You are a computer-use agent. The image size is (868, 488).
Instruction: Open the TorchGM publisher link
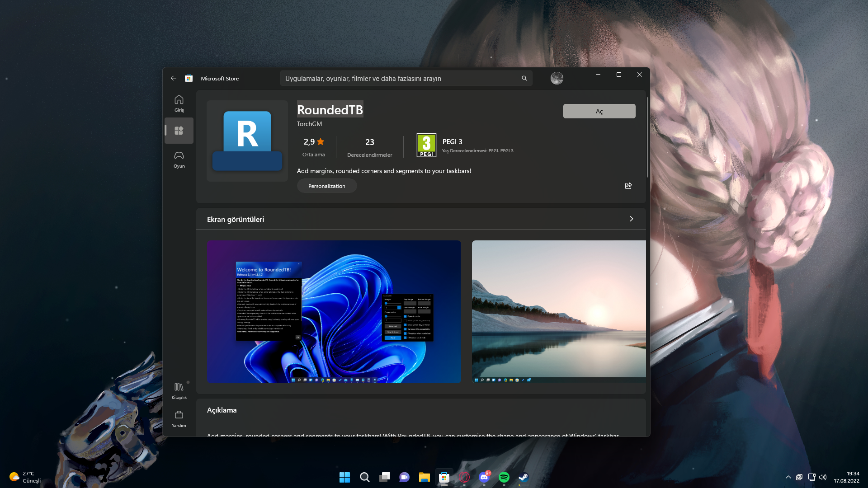click(309, 124)
